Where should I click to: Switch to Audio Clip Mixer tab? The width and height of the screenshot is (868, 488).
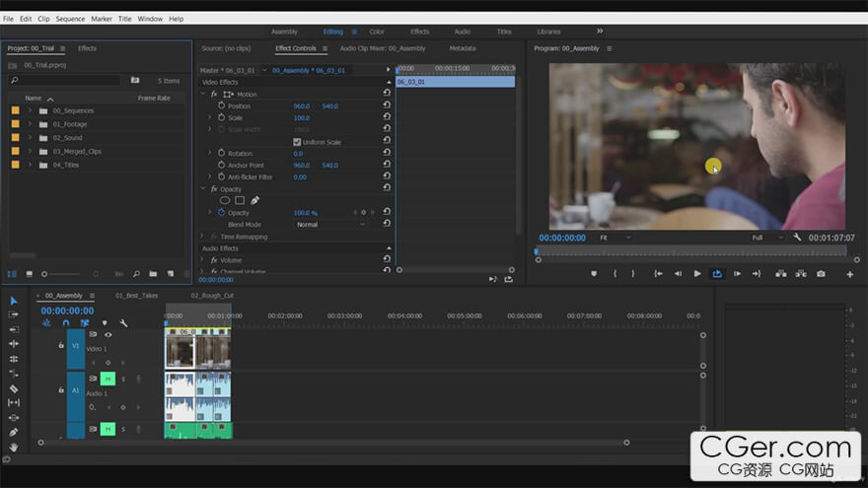click(x=383, y=48)
